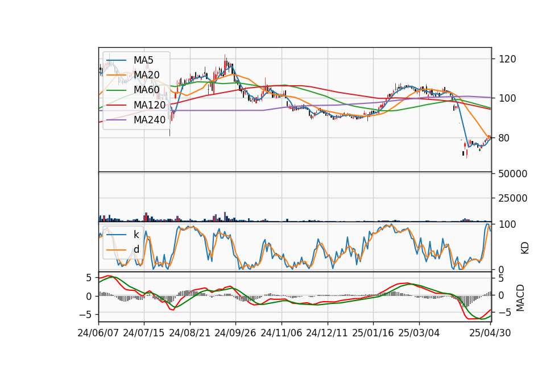Click the 25/04/30 date tick label
Screen dimensions: 546x392
tap(490, 333)
